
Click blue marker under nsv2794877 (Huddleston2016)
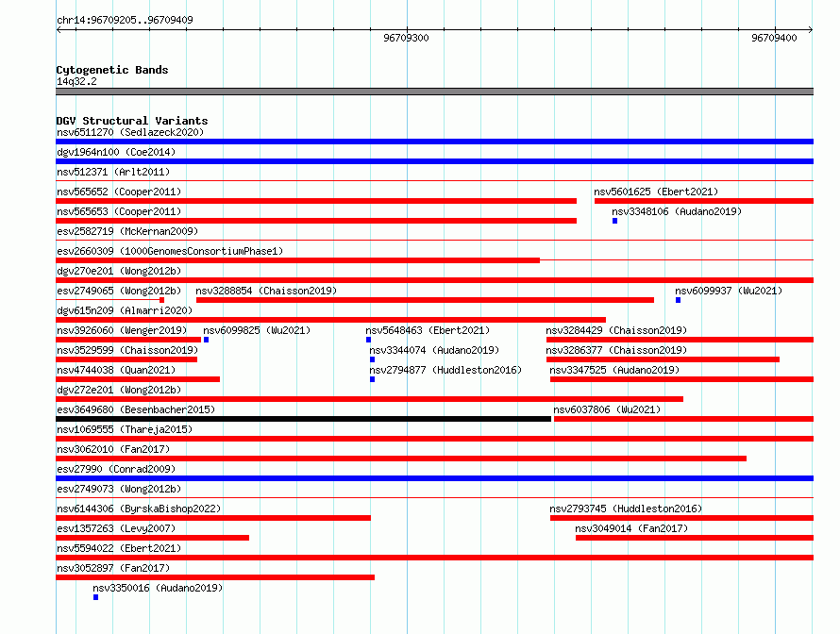tap(372, 379)
